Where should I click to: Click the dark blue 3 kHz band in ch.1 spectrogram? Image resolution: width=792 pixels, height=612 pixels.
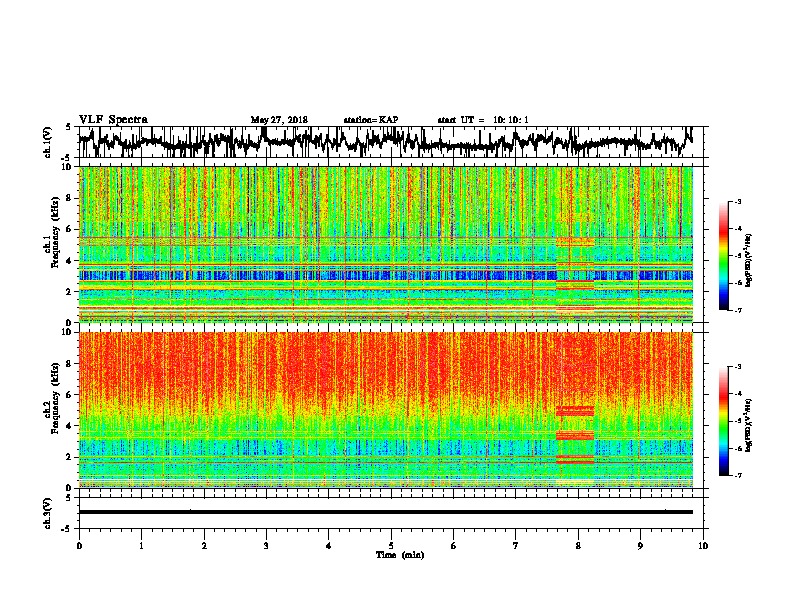point(386,276)
